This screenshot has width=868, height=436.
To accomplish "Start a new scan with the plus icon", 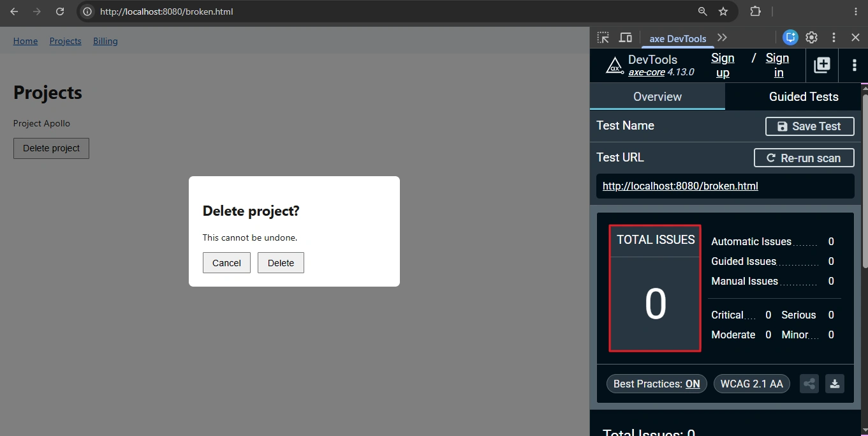I will (x=822, y=65).
